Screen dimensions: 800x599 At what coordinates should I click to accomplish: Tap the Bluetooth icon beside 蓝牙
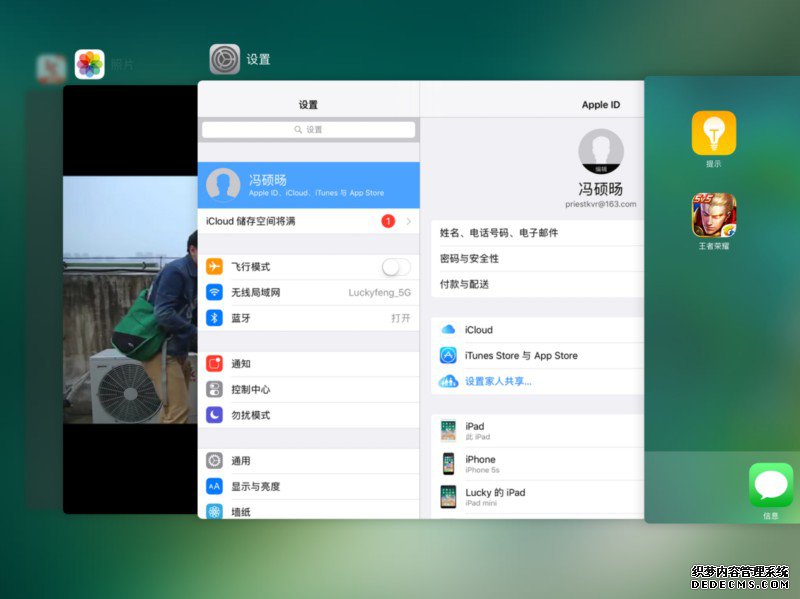click(x=214, y=318)
